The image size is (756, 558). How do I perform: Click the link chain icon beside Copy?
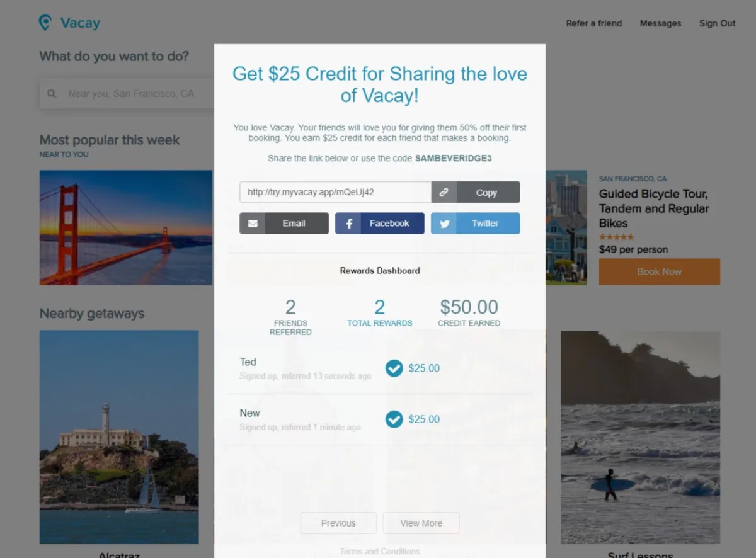point(444,193)
